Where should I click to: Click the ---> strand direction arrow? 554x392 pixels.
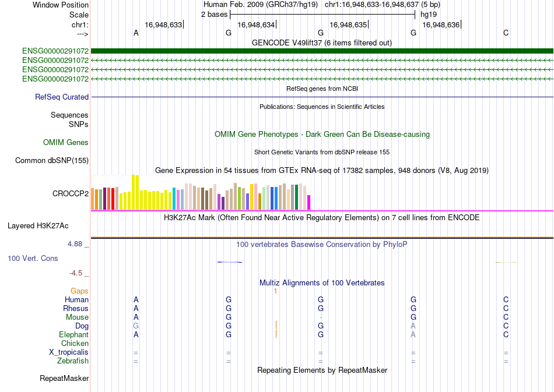83,34
